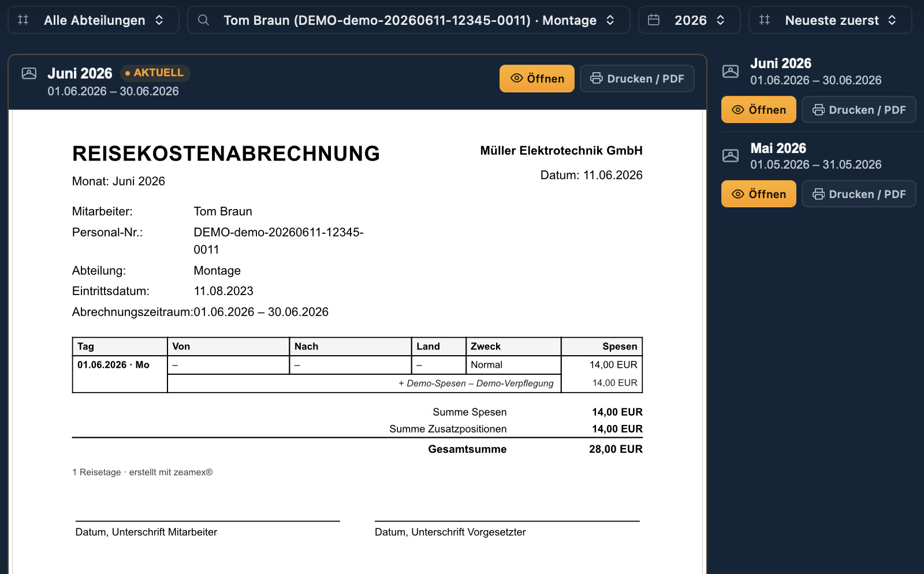This screenshot has width=924, height=574.
Task: Click chevron arrows next to year 2026
Action: 721,20
